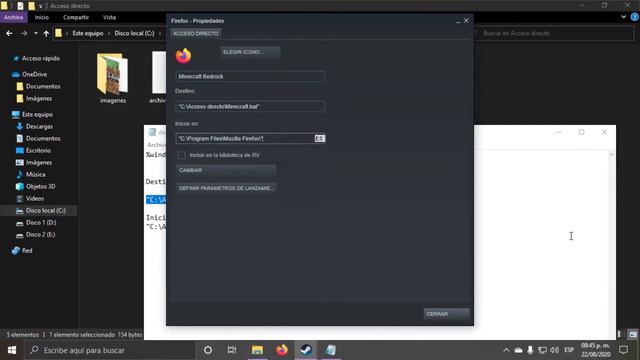Click the Iniciar en path input field
The image size is (640, 360).
click(250, 138)
